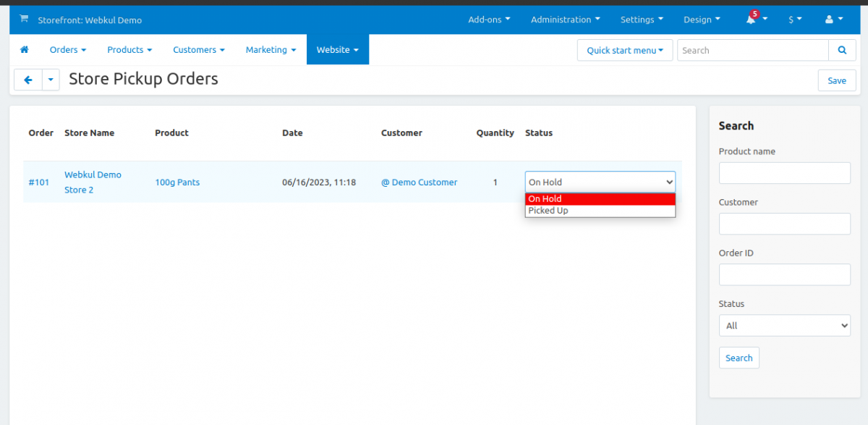Open the Status filter dropdown set to All

tap(784, 326)
